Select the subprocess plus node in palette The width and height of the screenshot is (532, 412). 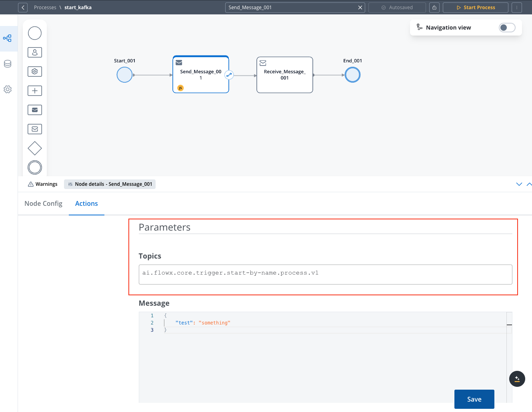35,91
